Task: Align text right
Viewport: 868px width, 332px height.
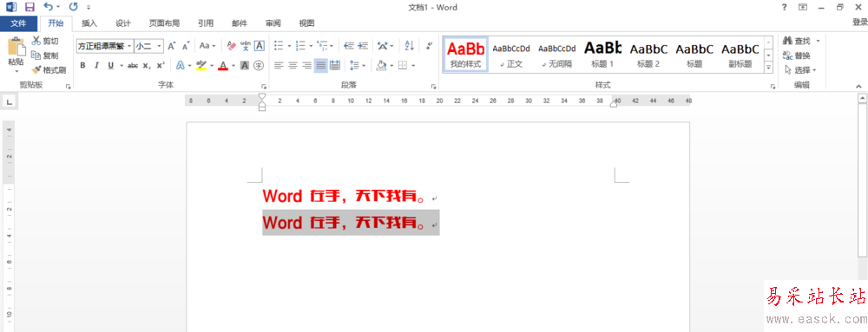Action: 306,66
